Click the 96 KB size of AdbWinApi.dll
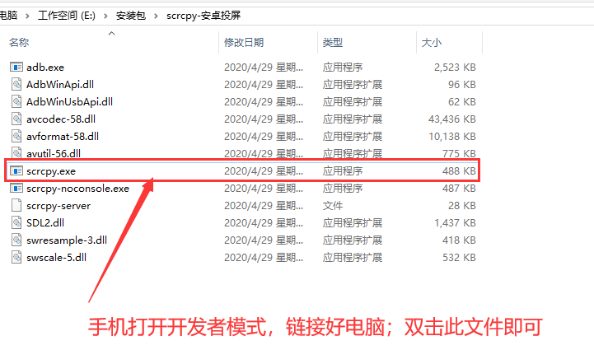594x364 pixels. click(x=462, y=85)
